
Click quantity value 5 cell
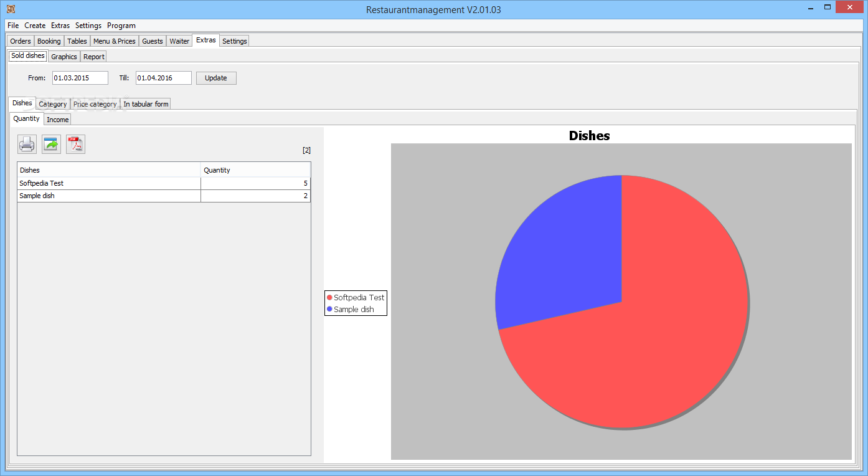point(255,183)
